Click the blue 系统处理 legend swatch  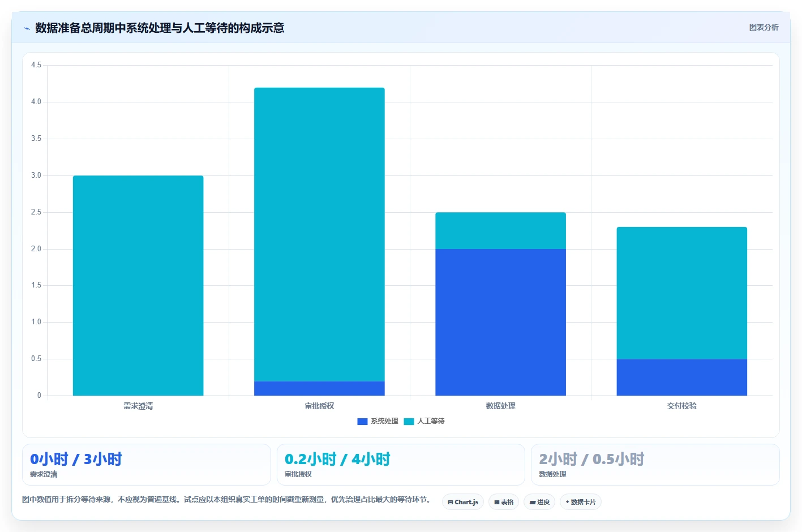362,421
